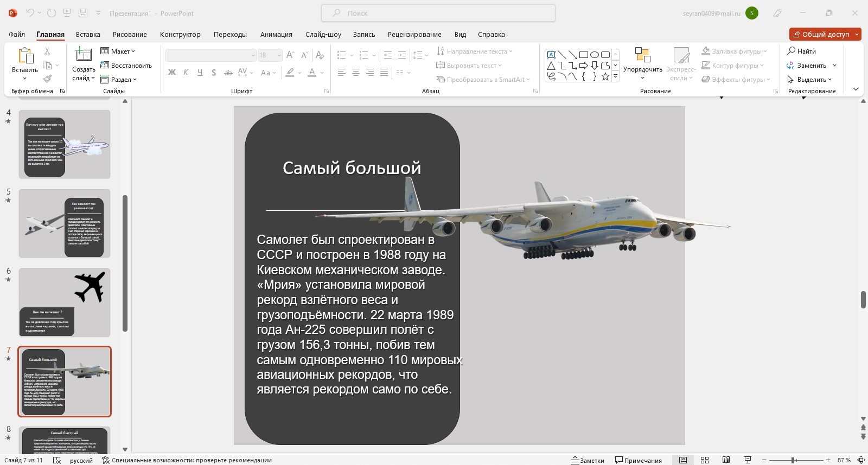Open the font size combo box

[270, 55]
